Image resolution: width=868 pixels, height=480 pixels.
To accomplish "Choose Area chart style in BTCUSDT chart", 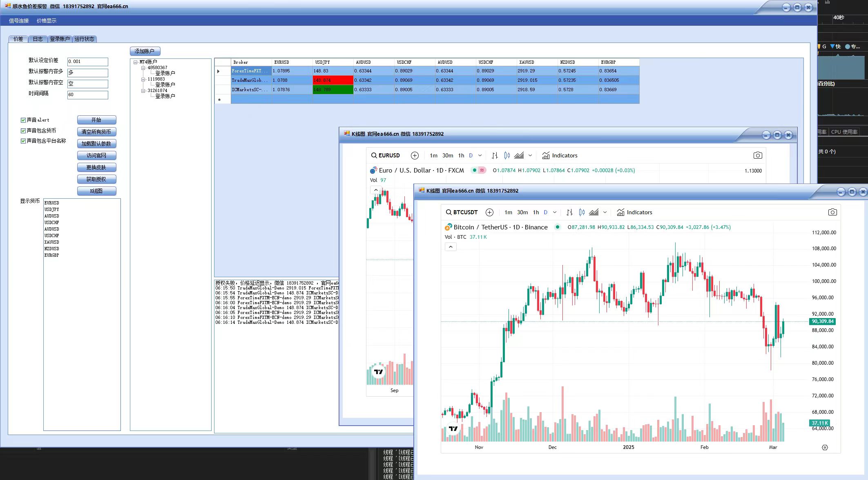I will (594, 212).
